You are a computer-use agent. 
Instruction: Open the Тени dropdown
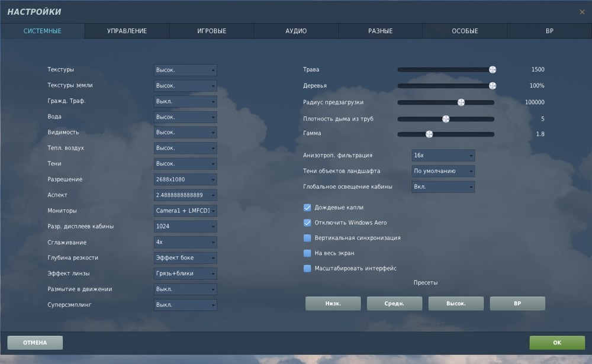(x=185, y=164)
